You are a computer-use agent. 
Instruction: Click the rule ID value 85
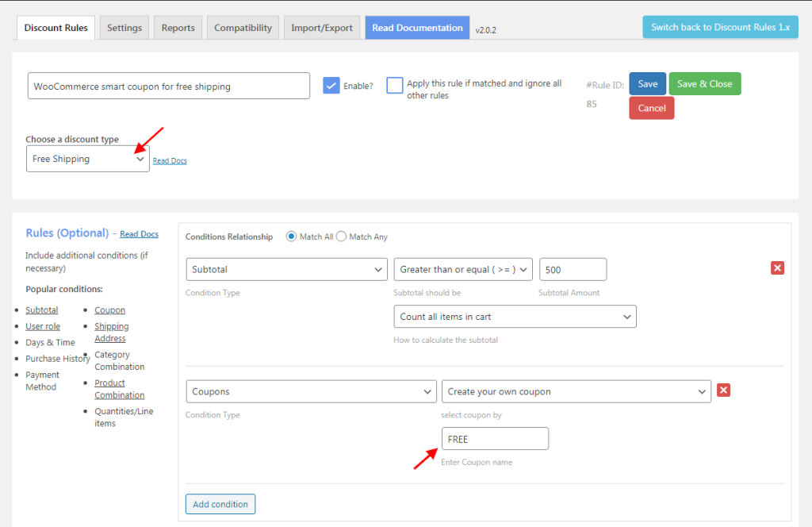(x=592, y=104)
